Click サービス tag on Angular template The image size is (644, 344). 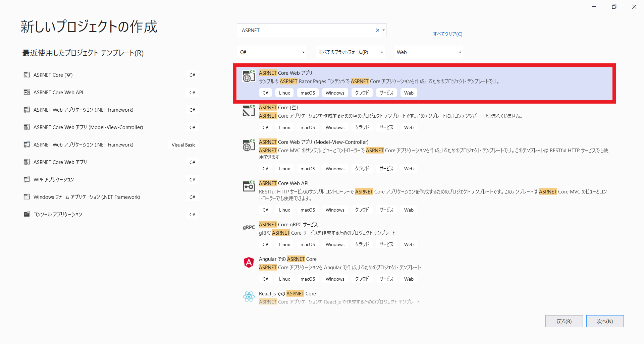point(386,279)
